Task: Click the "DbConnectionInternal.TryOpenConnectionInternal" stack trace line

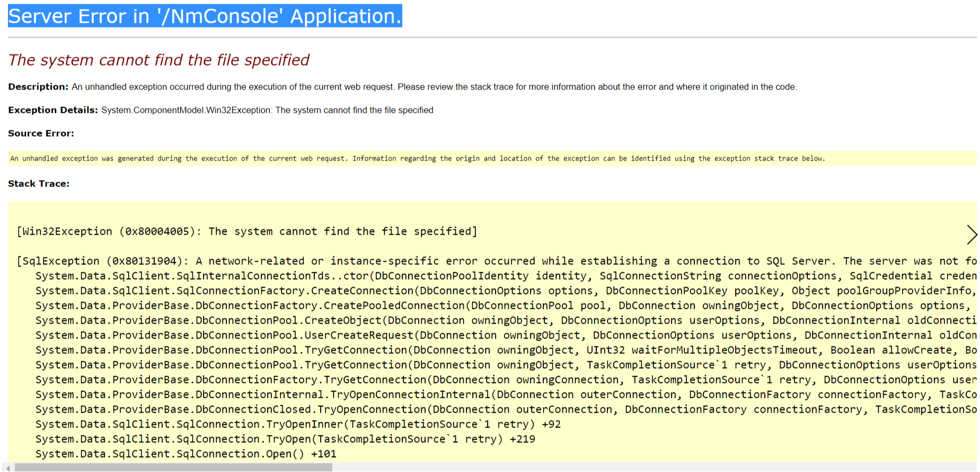Action: (506, 395)
